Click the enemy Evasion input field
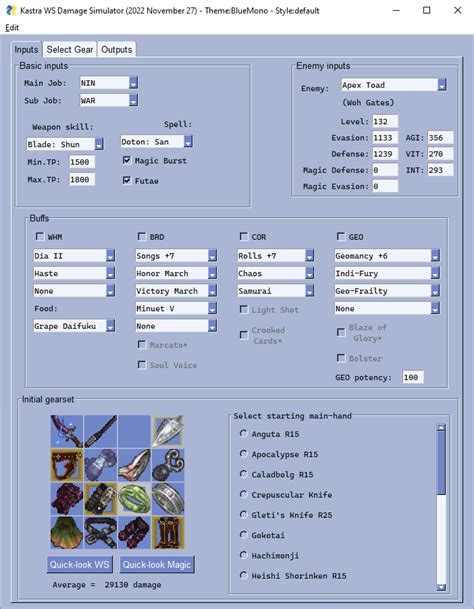Viewport: 474px width, 609px height. (385, 137)
